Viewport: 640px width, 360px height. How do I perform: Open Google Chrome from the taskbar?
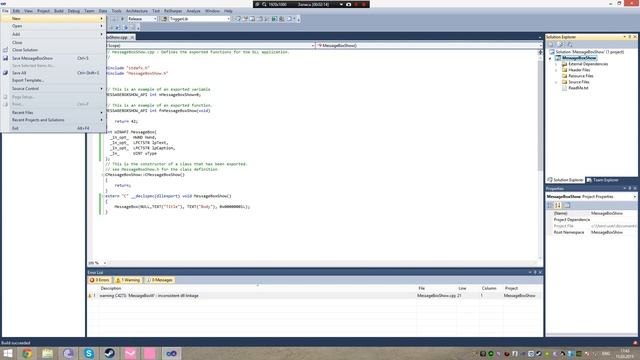tap(27, 353)
